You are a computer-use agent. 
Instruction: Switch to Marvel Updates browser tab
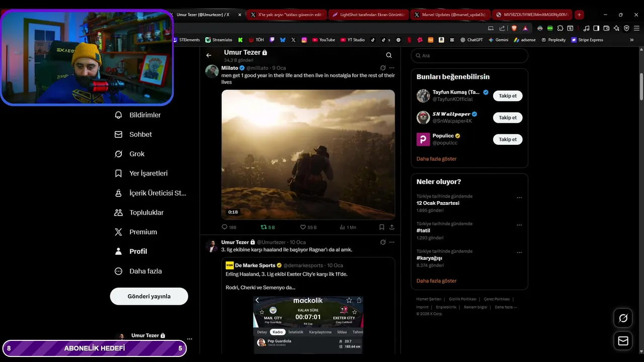(450, 15)
